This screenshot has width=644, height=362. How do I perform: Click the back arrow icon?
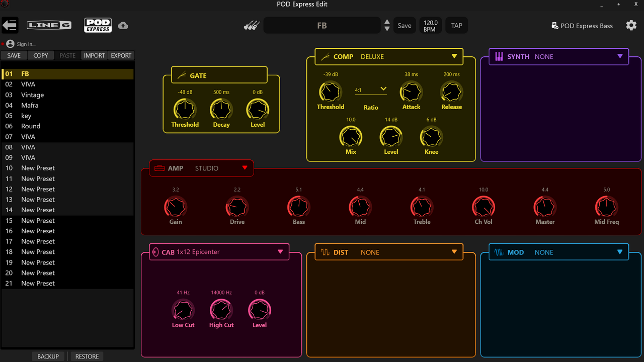[x=10, y=25]
